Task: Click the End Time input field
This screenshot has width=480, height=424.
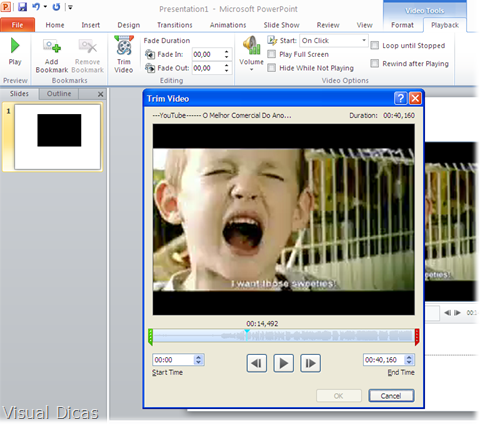Action: click(x=384, y=360)
